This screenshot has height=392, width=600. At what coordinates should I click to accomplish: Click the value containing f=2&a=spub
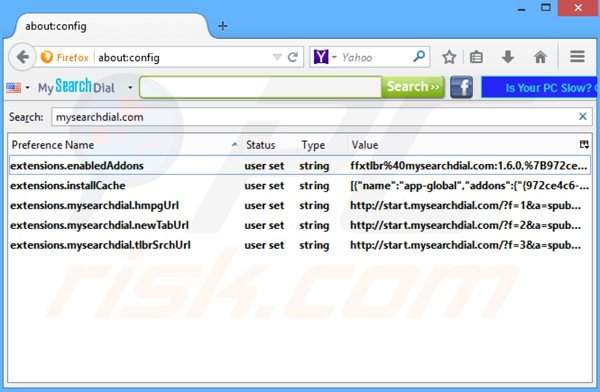pos(465,225)
